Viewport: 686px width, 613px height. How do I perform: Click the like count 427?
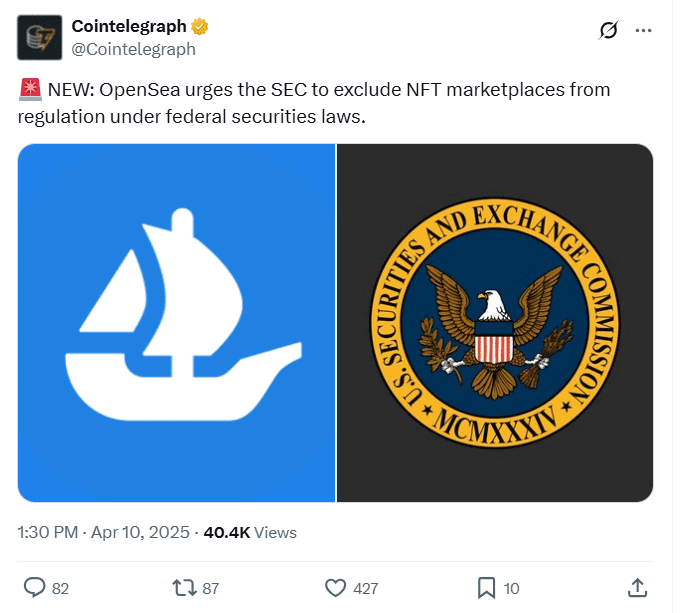[366, 588]
